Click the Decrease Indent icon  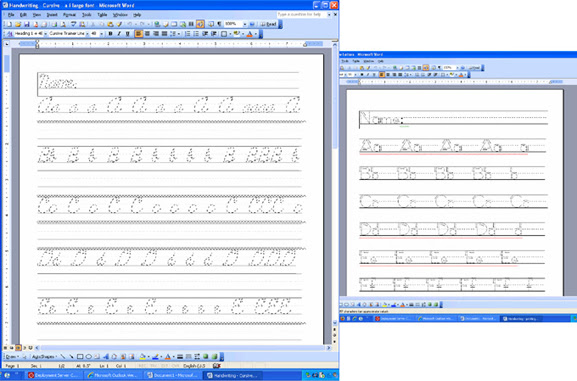click(205, 34)
